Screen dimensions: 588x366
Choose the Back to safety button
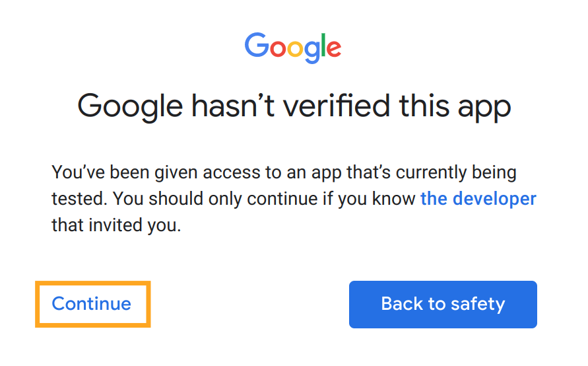[443, 305]
